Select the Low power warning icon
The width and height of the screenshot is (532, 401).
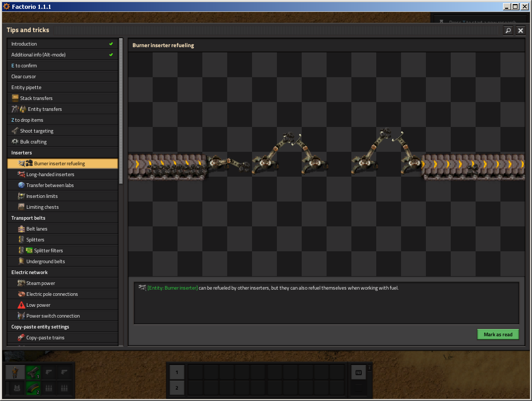coord(21,305)
